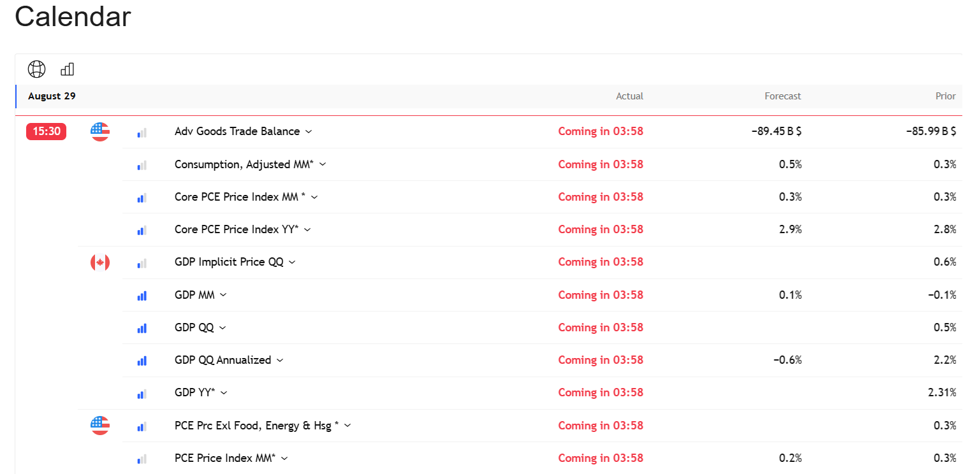Click the US flag beside Adv Goods Trade Balance
The image size is (980, 474).
[100, 131]
